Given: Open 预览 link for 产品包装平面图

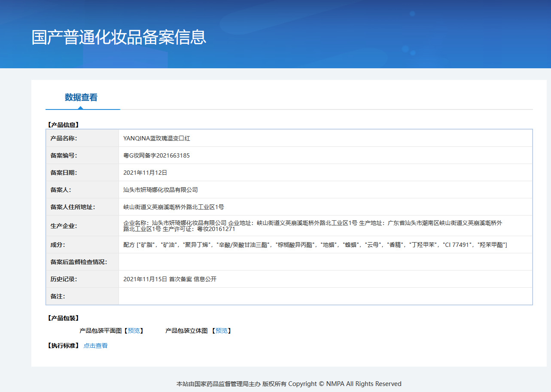Looking at the screenshot, I should [134, 331].
